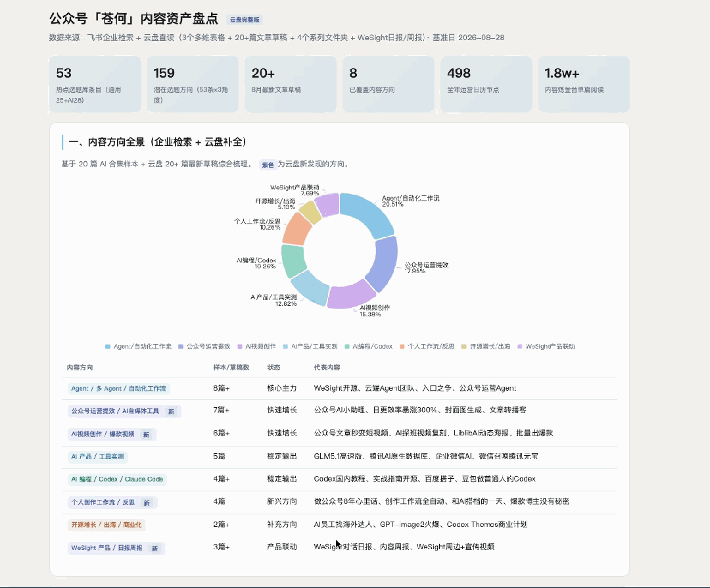Toggle AI产品/工具实测 legend item
This screenshot has height=588, width=710.
[310, 347]
